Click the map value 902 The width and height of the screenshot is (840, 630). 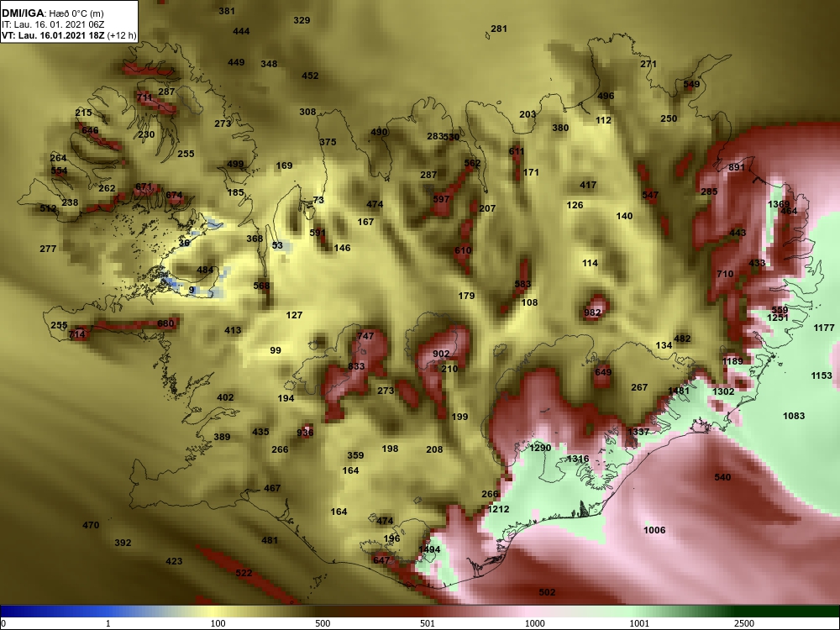coord(441,354)
